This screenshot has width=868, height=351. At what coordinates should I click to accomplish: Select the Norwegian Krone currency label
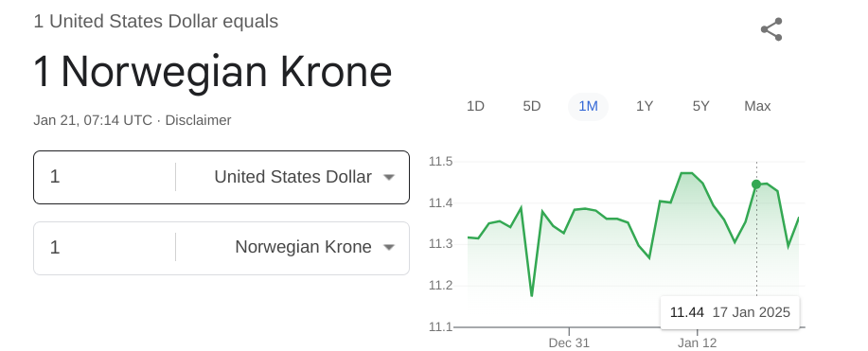(x=303, y=248)
